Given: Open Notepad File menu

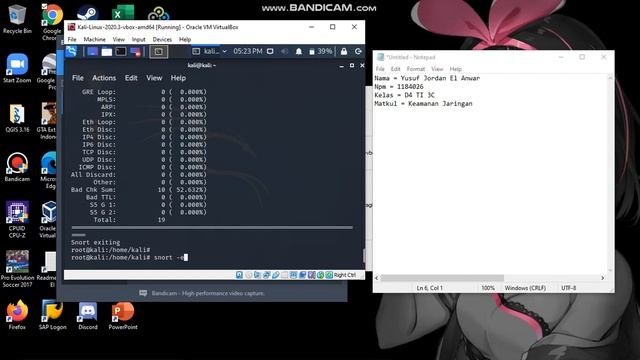Looking at the screenshot, I should 380,69.
